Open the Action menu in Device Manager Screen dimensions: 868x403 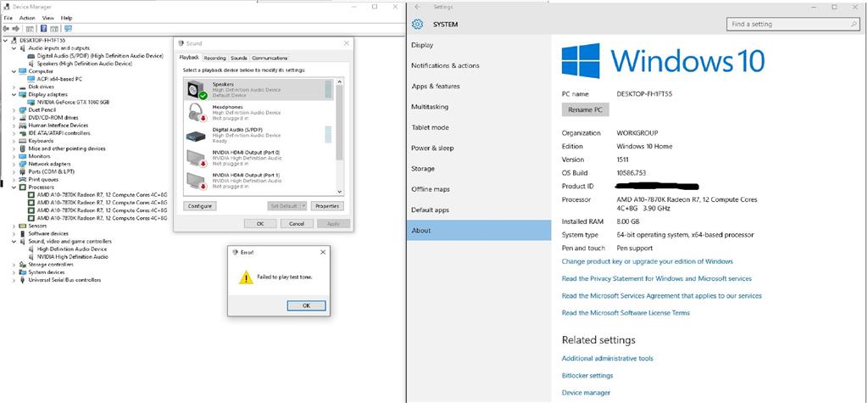pyautogui.click(x=27, y=18)
